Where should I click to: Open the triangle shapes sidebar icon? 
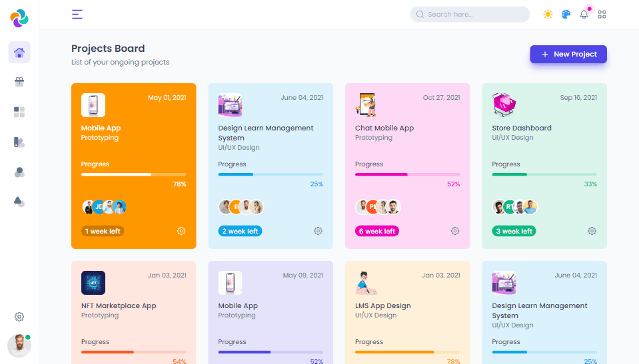(19, 202)
